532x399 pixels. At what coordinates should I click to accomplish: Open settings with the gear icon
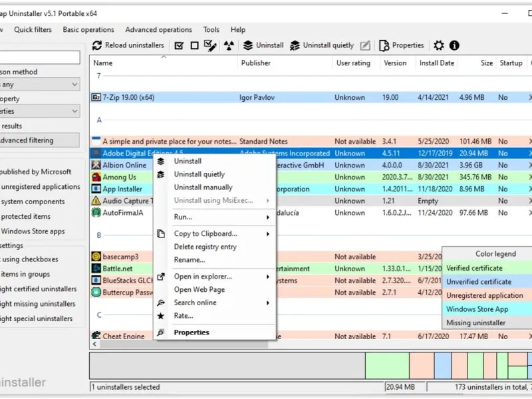439,45
